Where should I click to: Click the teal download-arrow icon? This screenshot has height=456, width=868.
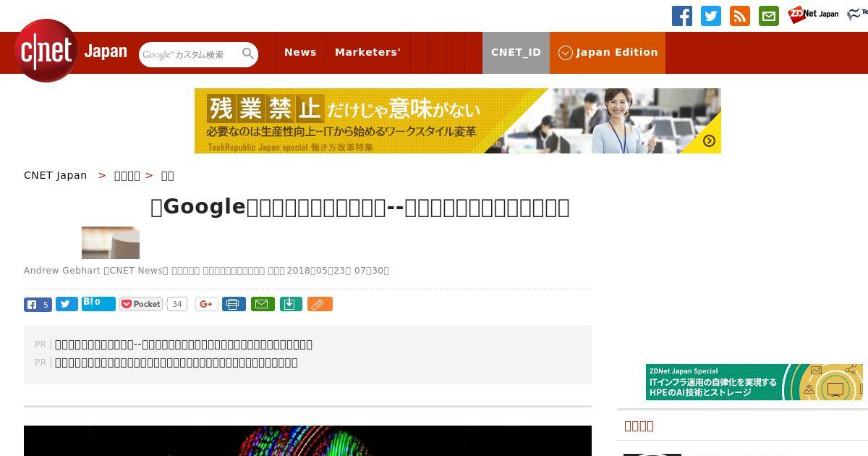[x=291, y=305]
